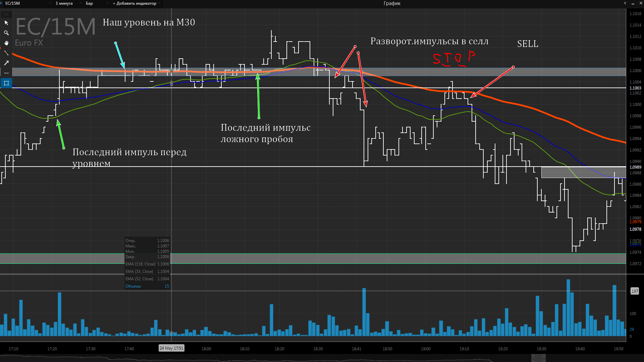Click 'Последний импуль перед уровнем' annotation

(129, 158)
